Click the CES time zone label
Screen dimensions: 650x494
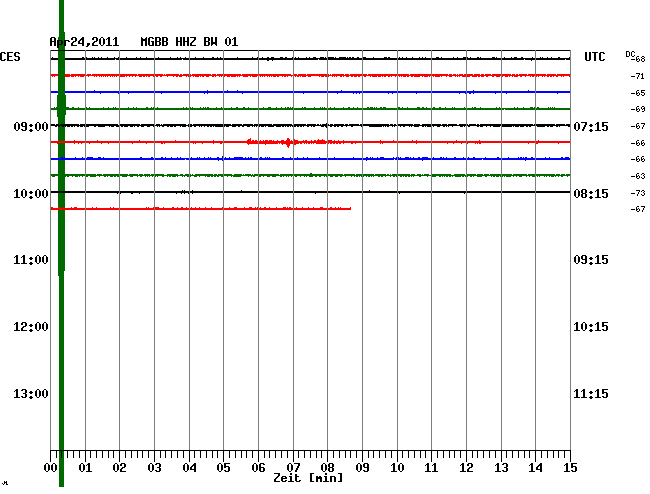10,57
